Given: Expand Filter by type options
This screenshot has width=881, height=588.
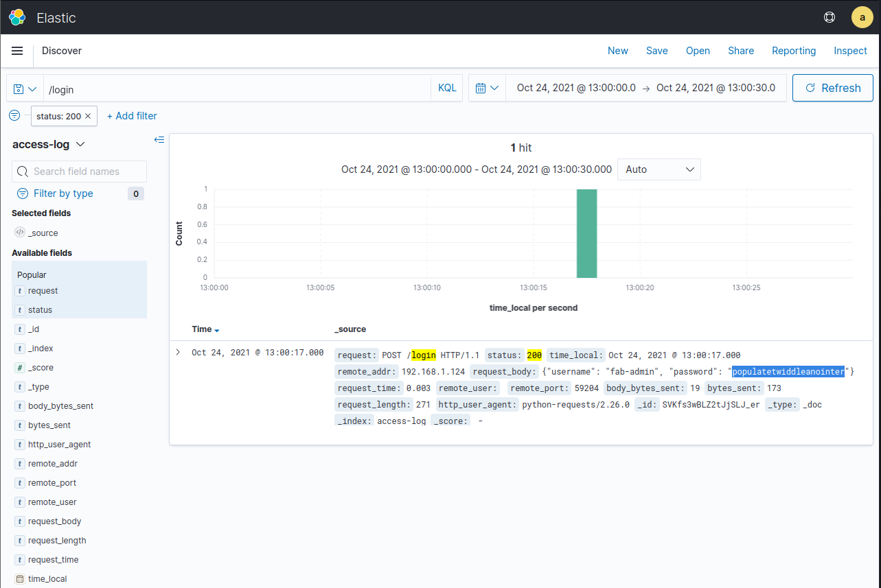Looking at the screenshot, I should coord(55,193).
